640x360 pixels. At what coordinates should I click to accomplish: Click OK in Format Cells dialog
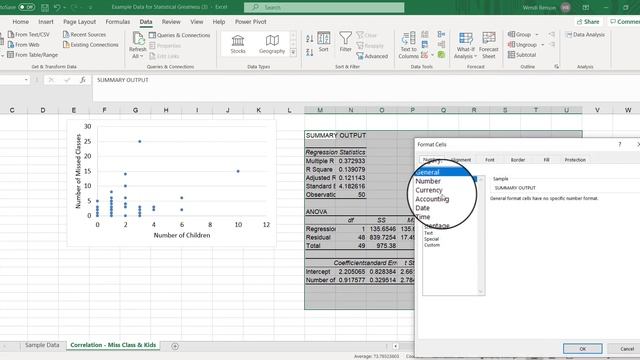point(582,349)
